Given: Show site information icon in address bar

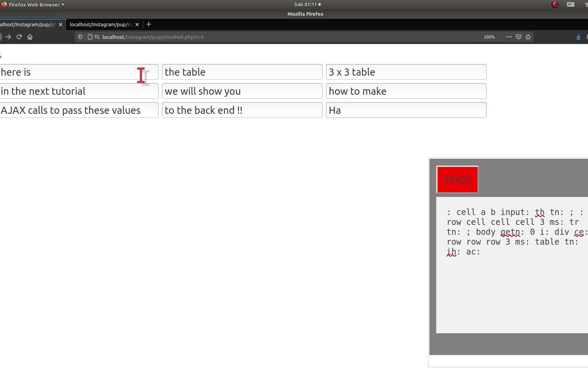Looking at the screenshot, I should coord(97,37).
